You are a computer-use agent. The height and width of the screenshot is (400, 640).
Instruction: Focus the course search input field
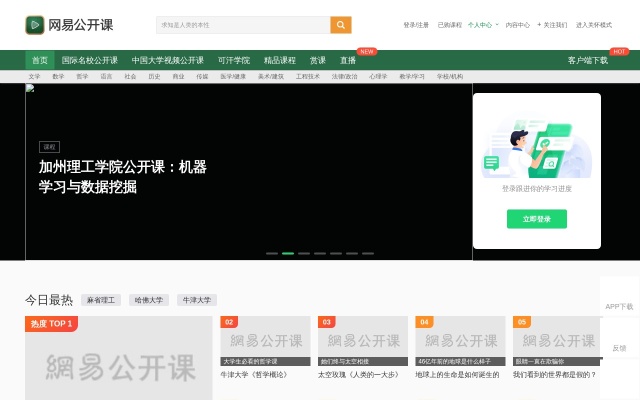pos(243,25)
